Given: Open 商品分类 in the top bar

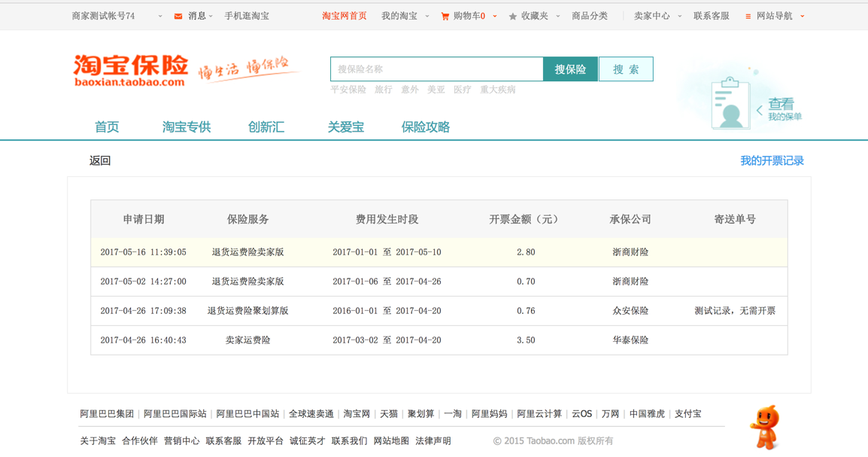Looking at the screenshot, I should pyautogui.click(x=590, y=16).
